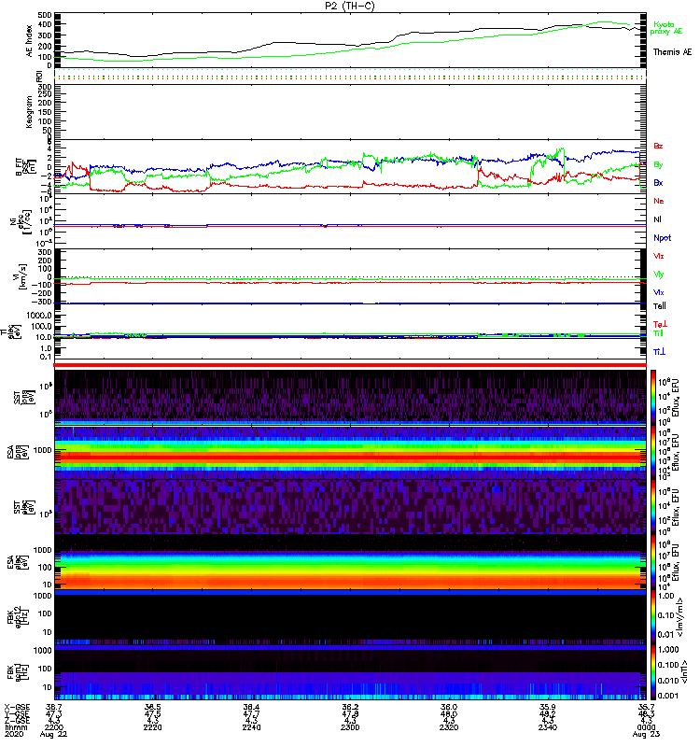This screenshot has height=747, width=700.
Task: Click the red Ne density legend entry
Action: tap(659, 202)
